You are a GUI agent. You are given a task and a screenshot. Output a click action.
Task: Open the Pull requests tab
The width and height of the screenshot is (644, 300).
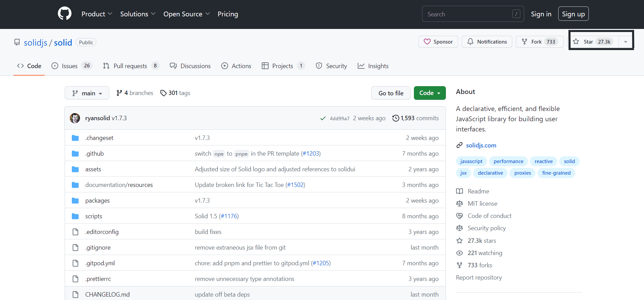coord(131,66)
